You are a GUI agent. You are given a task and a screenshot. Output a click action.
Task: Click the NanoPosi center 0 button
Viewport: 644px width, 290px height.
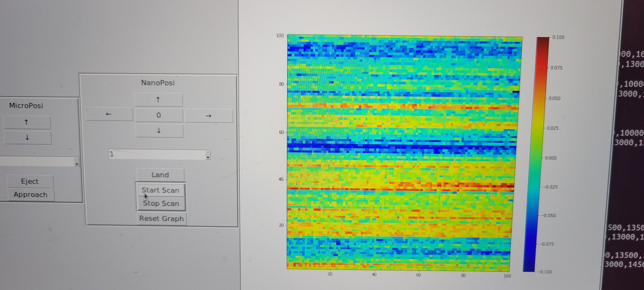click(x=159, y=115)
